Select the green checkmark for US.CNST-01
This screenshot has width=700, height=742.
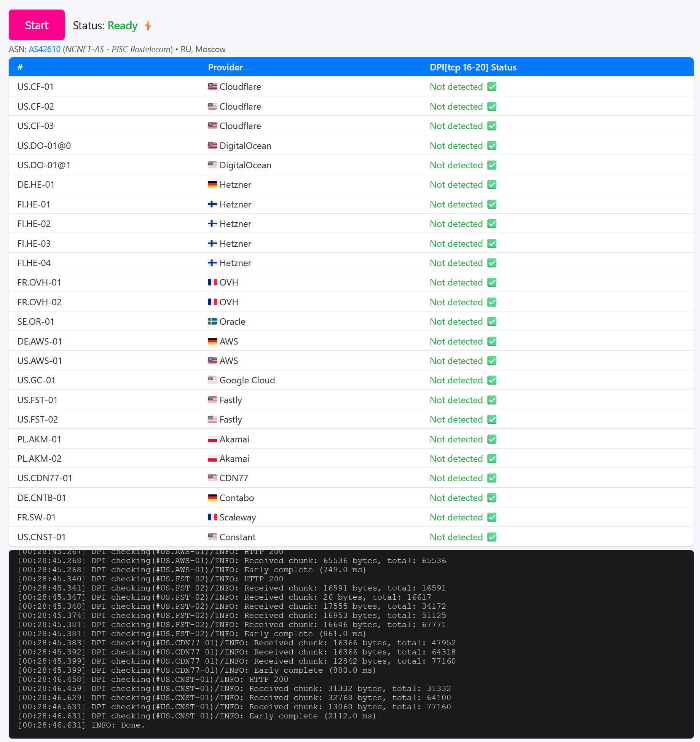pos(492,537)
